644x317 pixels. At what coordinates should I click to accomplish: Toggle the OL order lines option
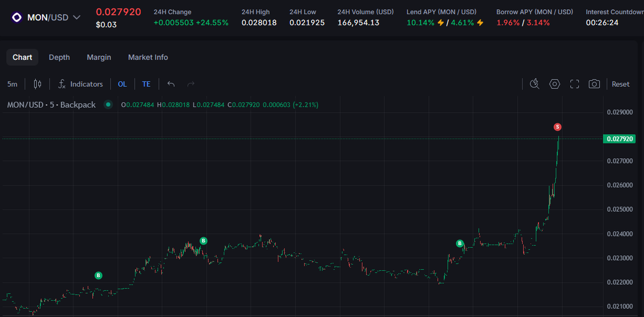(x=122, y=84)
